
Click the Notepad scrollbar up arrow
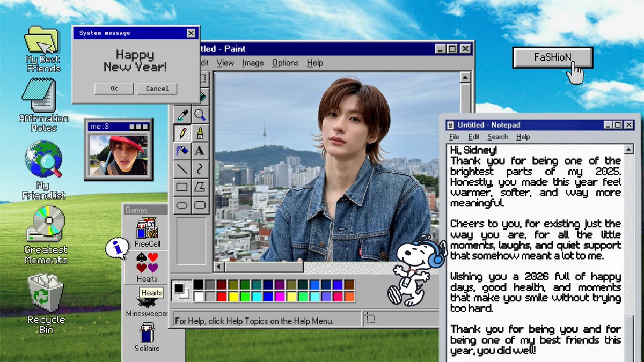[628, 149]
